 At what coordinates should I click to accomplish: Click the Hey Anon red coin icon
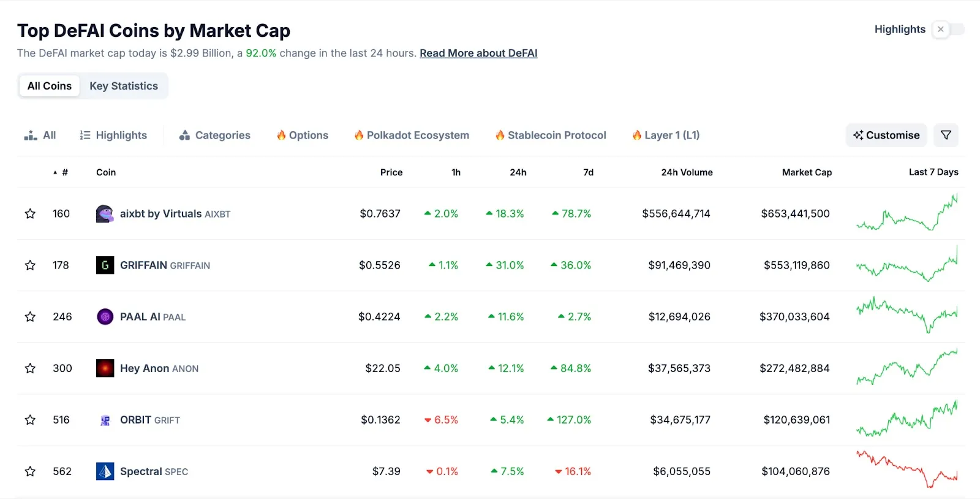pos(105,368)
